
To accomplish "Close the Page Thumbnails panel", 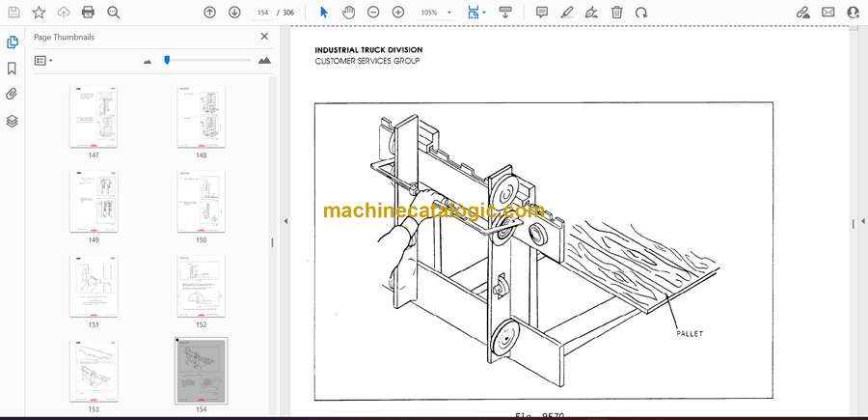I will pos(264,37).
